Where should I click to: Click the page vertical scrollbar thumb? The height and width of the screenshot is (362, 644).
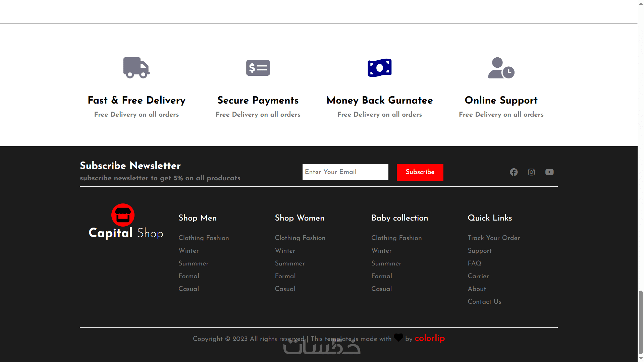(x=641, y=322)
